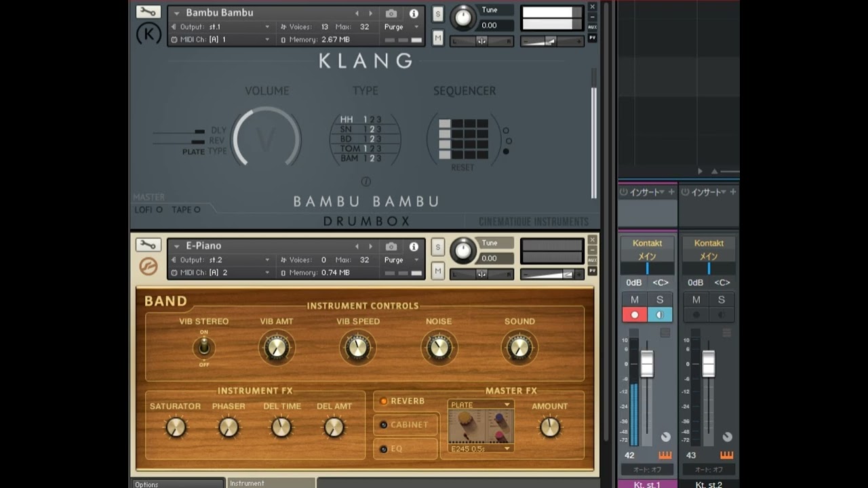Click AUX button on E-Piano header
Viewport: 868px width, 488px height.
592,260
